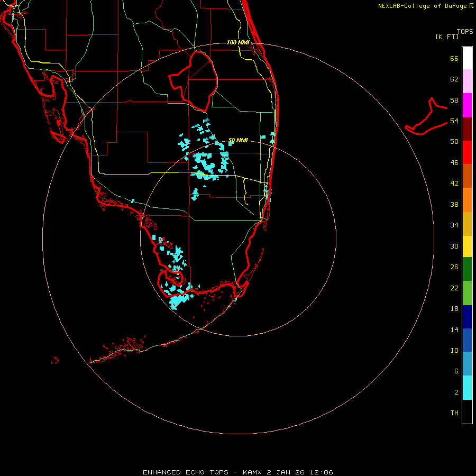This screenshot has width=476, height=476.
Task: Select the 62 legend value
Action: (454, 79)
